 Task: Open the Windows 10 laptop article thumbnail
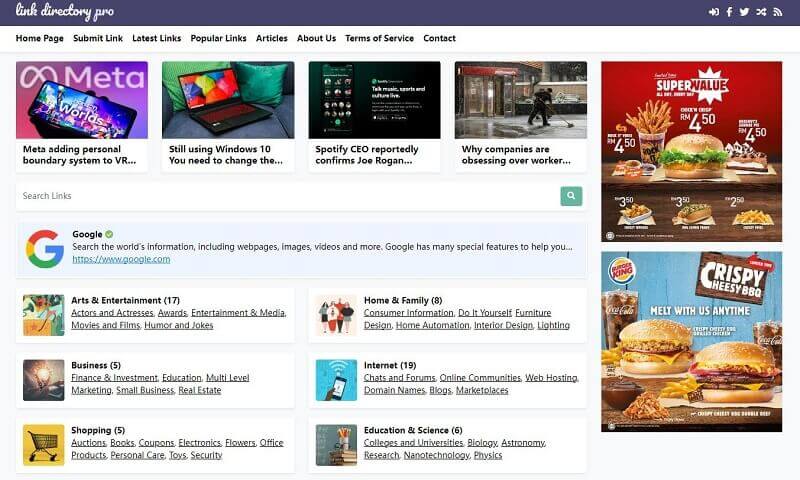(228, 100)
